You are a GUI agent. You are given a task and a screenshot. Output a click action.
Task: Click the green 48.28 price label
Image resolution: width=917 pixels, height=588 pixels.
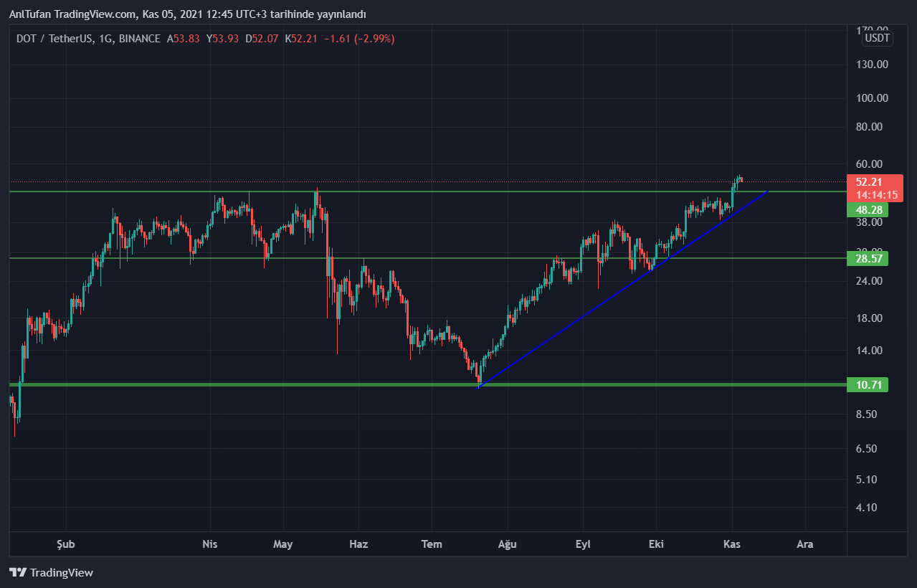point(868,209)
